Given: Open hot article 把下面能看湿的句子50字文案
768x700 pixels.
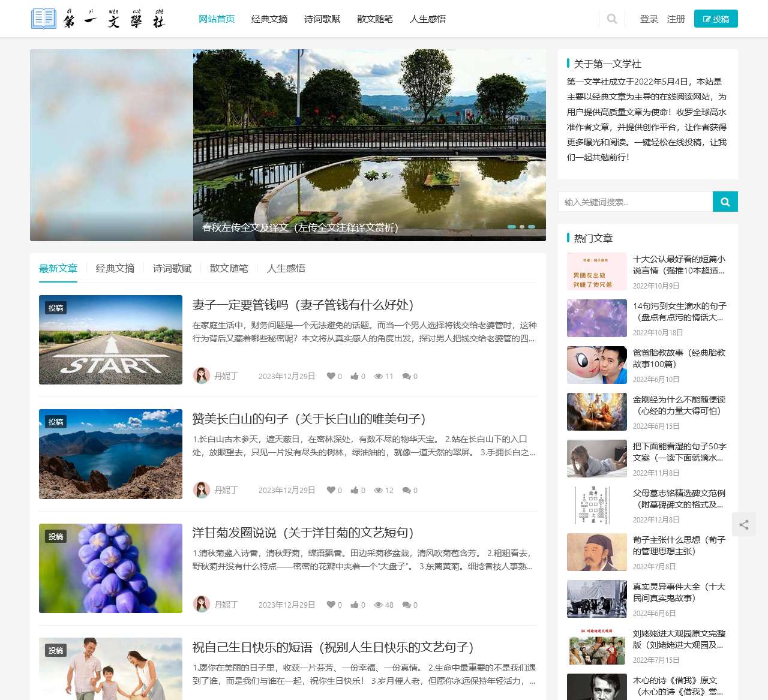Looking at the screenshot, I should pyautogui.click(x=679, y=452).
